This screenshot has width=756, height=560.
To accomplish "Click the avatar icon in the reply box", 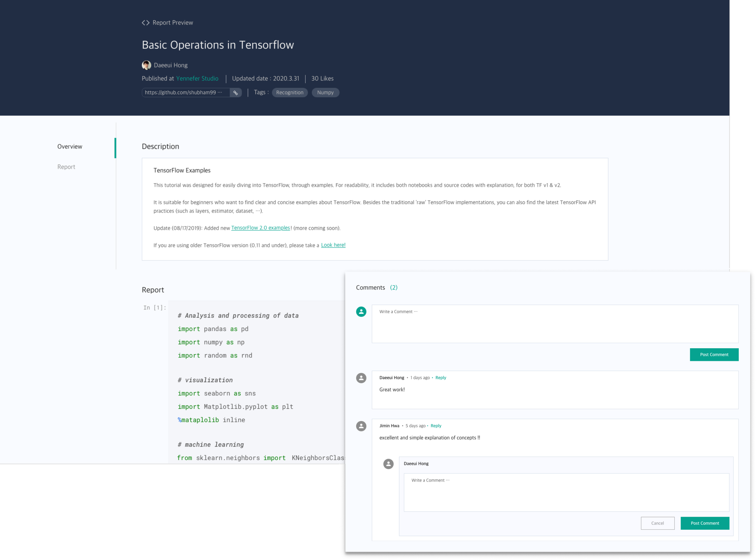I will [x=388, y=464].
